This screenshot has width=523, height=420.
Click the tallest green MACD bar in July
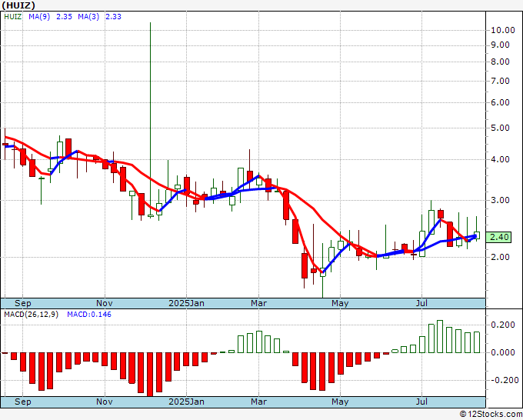(440, 337)
